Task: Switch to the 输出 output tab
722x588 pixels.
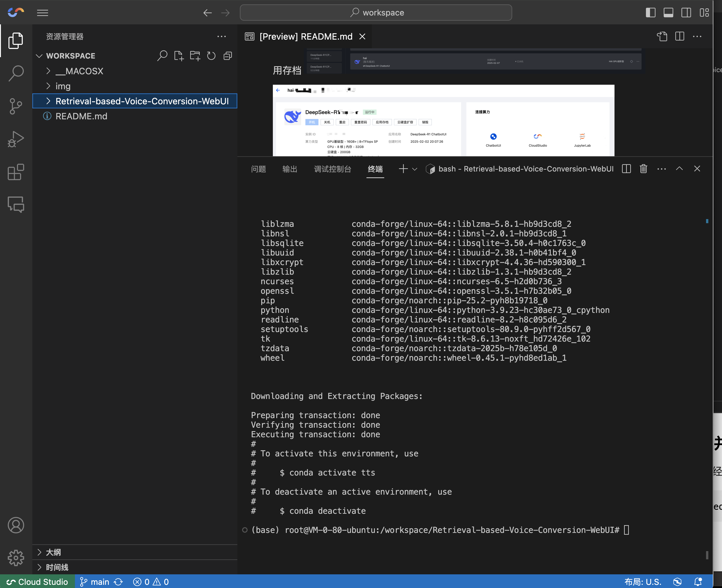Action: pyautogui.click(x=290, y=169)
